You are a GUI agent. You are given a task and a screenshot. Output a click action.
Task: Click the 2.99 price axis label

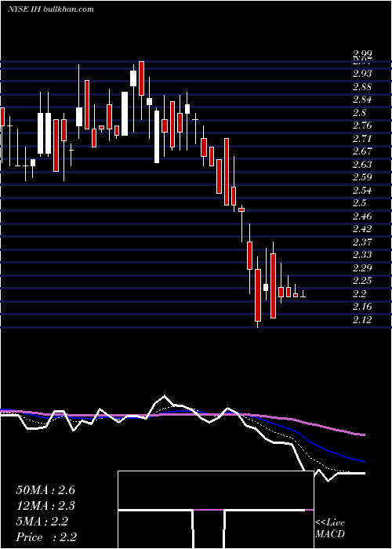(x=362, y=53)
